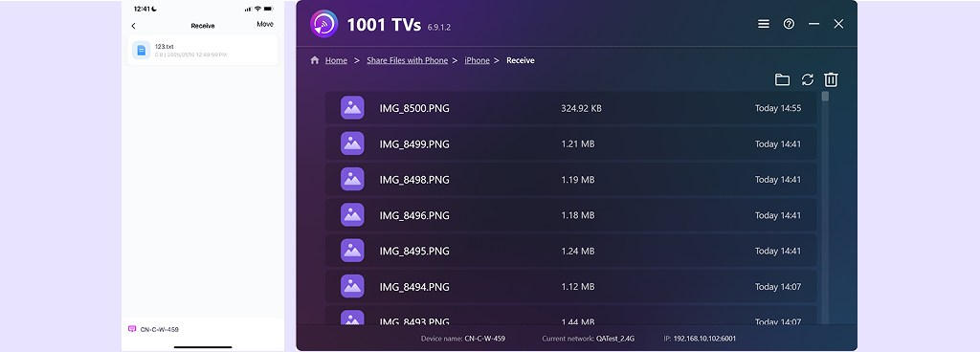980x352 pixels.
Task: Tap 123.txt file name on phone
Action: tap(165, 46)
